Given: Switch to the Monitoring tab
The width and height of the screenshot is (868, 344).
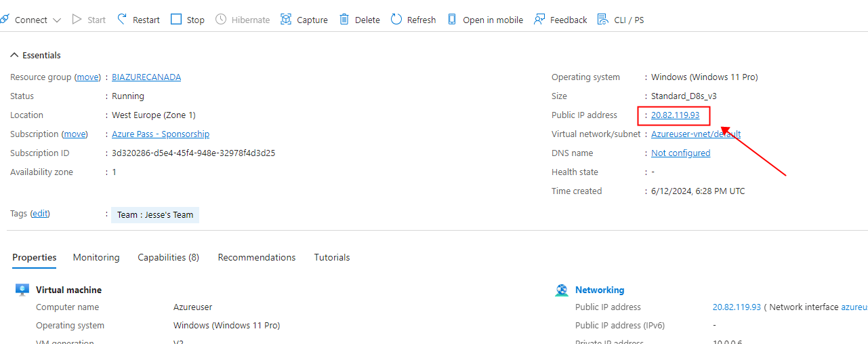Looking at the screenshot, I should click(x=96, y=257).
